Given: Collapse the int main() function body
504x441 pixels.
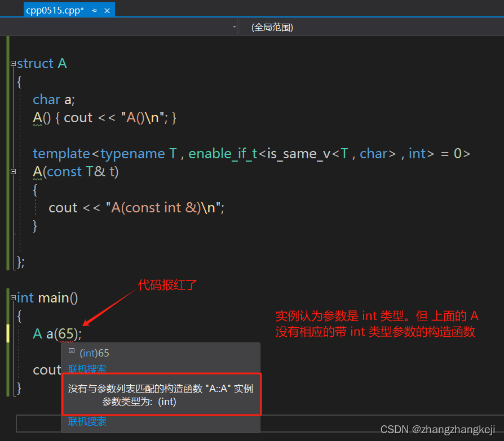Looking at the screenshot, I should (x=12, y=297).
